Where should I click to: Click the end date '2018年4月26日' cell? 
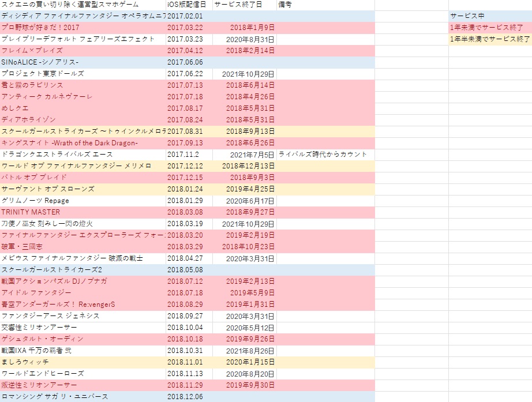pos(245,97)
